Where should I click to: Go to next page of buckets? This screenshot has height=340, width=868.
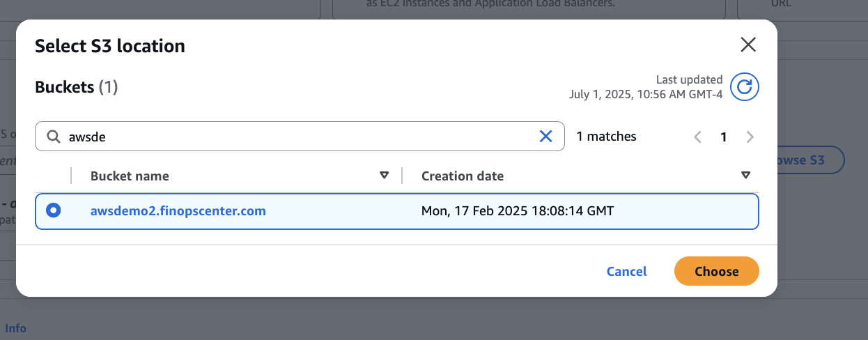(x=750, y=137)
